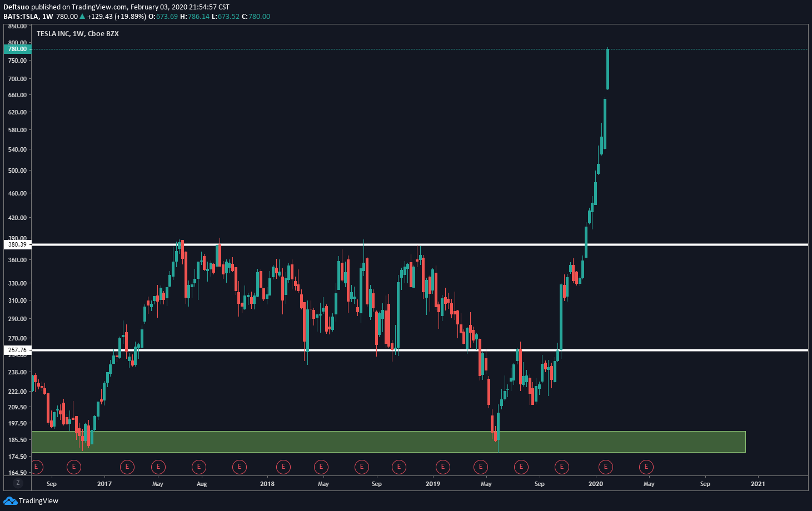Click the tall green candle closing at 780
812x511 pixels.
607,69
